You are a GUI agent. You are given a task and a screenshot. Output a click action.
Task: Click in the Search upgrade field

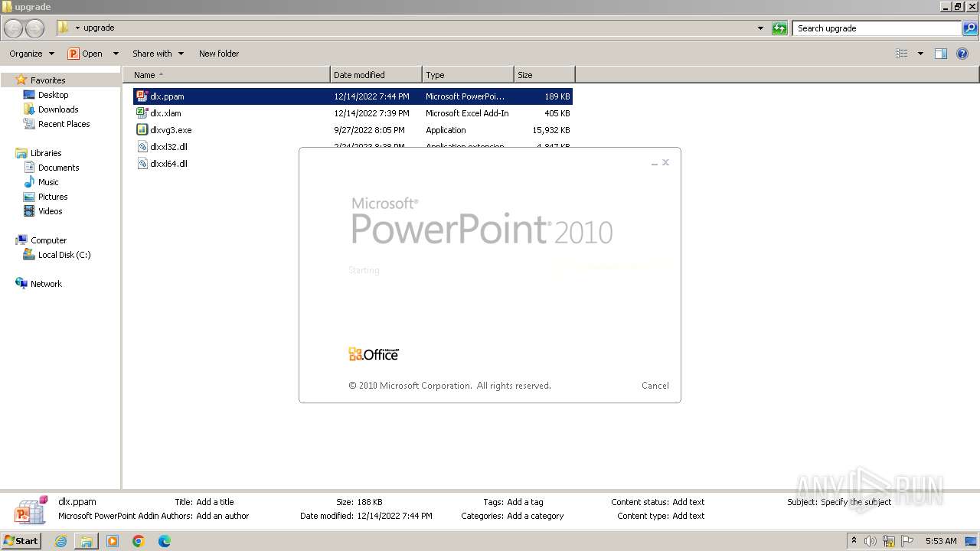tap(877, 28)
